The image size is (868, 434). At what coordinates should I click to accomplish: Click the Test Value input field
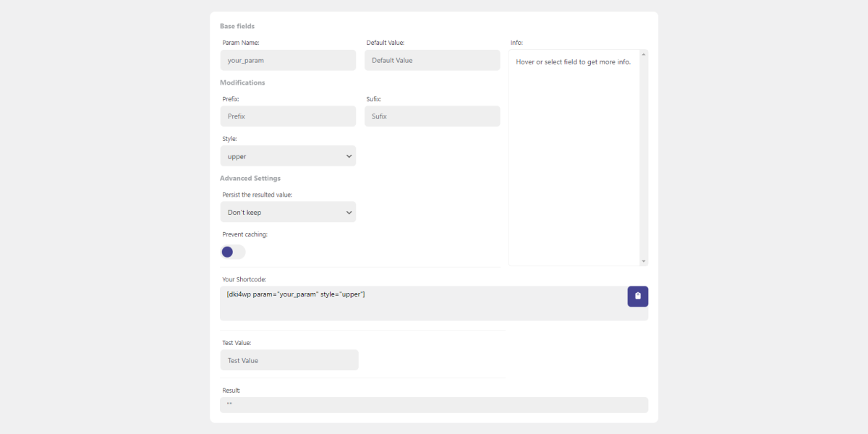289,359
